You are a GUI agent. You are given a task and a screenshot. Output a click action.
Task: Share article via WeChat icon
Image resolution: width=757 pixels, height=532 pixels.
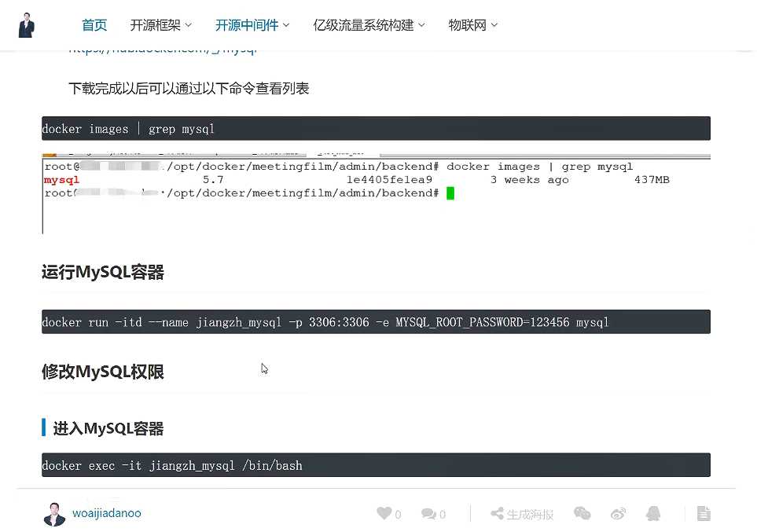[x=582, y=514]
